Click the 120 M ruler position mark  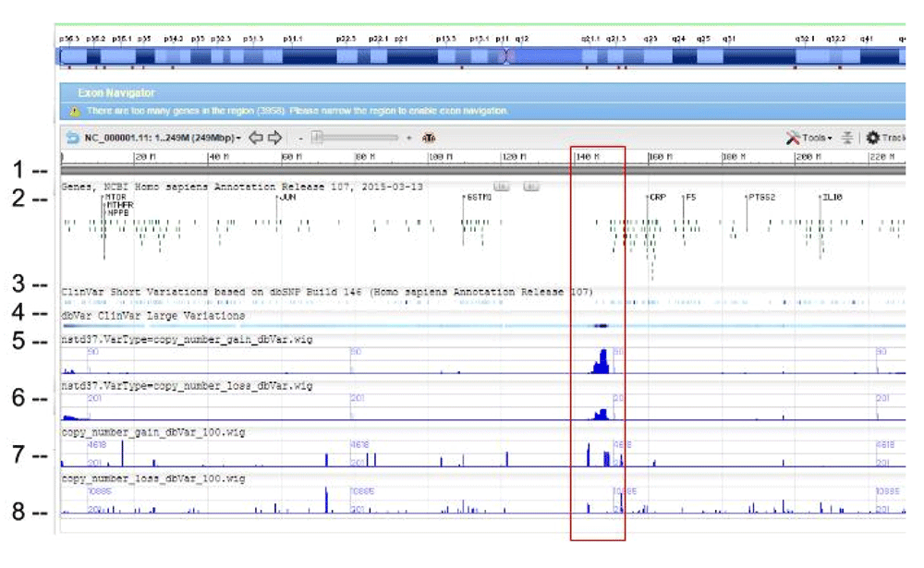pos(515,157)
